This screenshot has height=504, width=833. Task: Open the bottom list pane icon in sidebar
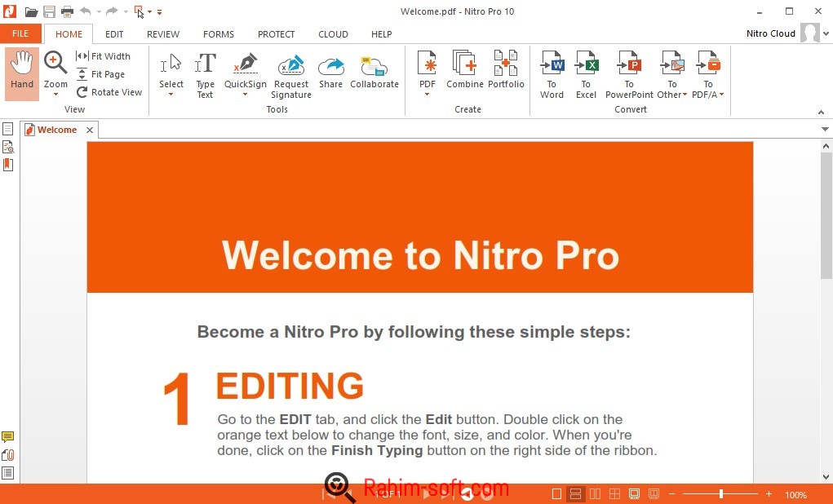tap(7, 473)
